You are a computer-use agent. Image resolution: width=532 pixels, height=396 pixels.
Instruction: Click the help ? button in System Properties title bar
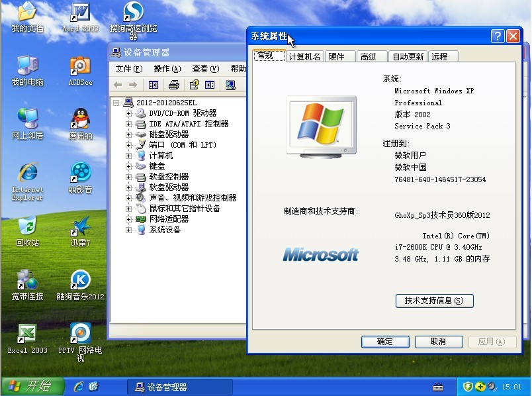[x=498, y=36]
